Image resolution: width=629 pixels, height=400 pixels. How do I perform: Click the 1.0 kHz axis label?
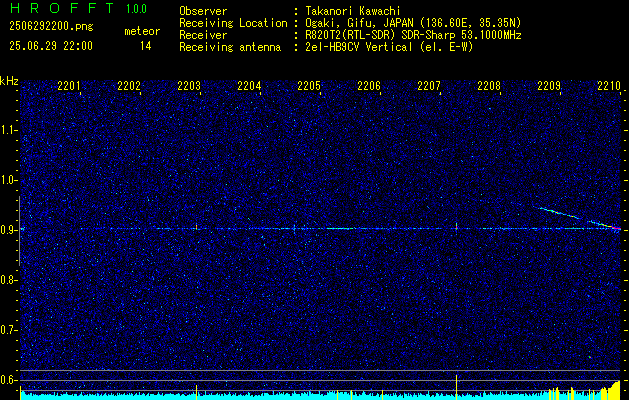click(x=9, y=180)
